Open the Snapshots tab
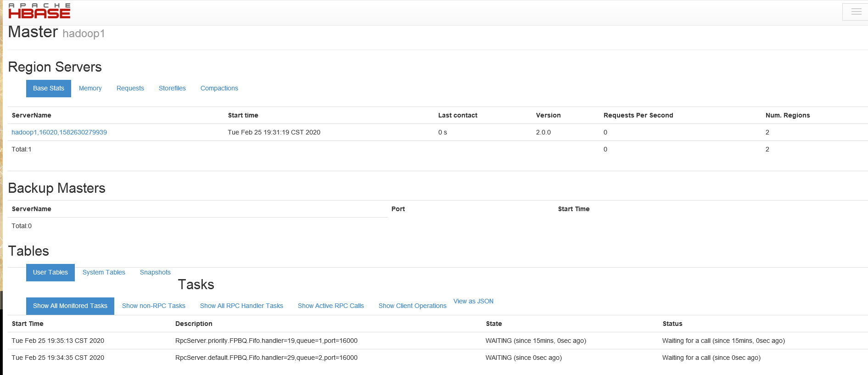 [155, 273]
